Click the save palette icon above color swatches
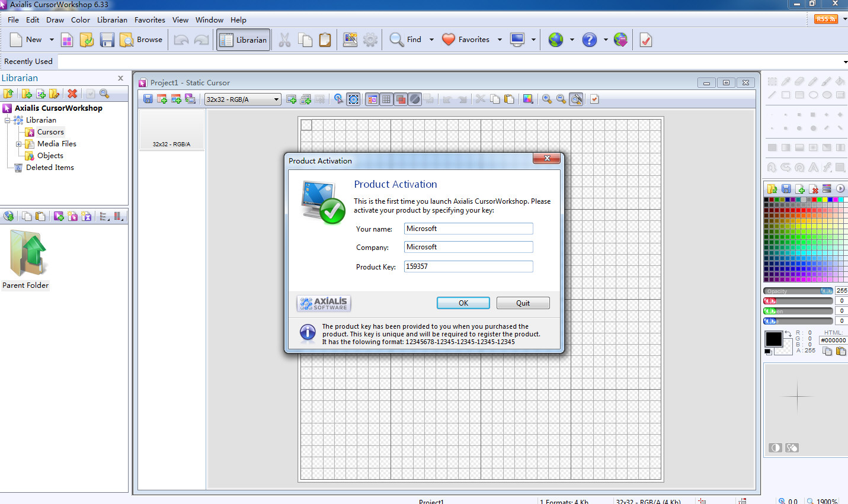This screenshot has width=848, height=504. point(786,189)
